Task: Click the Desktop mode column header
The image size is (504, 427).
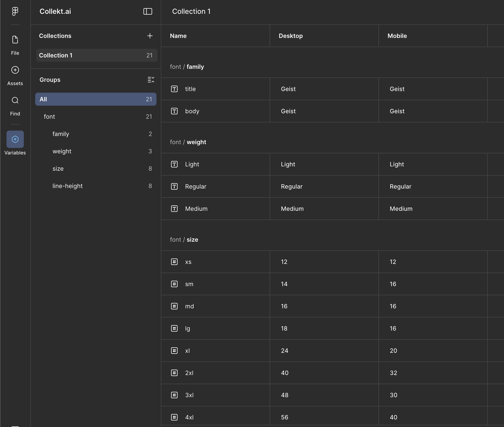Action: [x=291, y=36]
